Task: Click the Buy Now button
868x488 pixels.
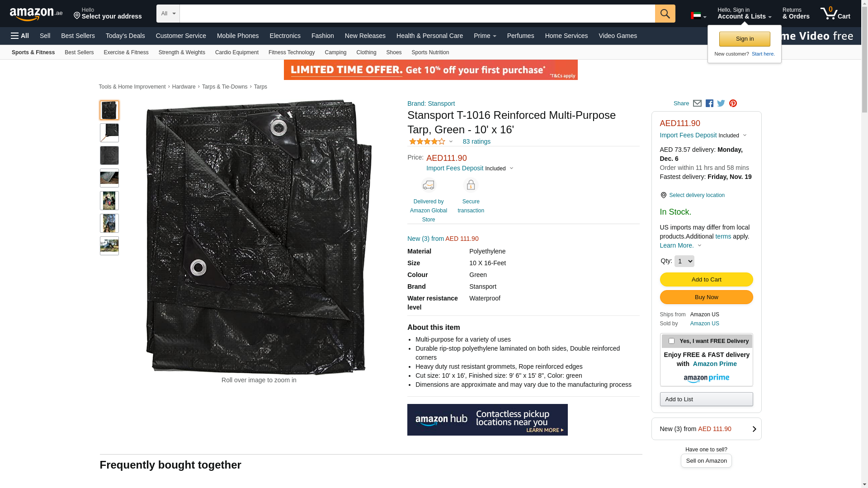Action: pos(706,297)
